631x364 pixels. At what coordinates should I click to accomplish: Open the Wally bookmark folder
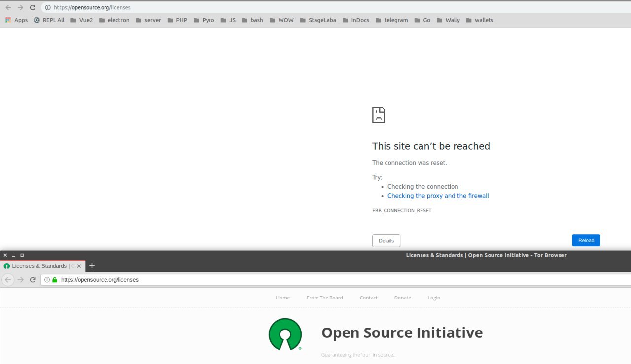point(448,20)
